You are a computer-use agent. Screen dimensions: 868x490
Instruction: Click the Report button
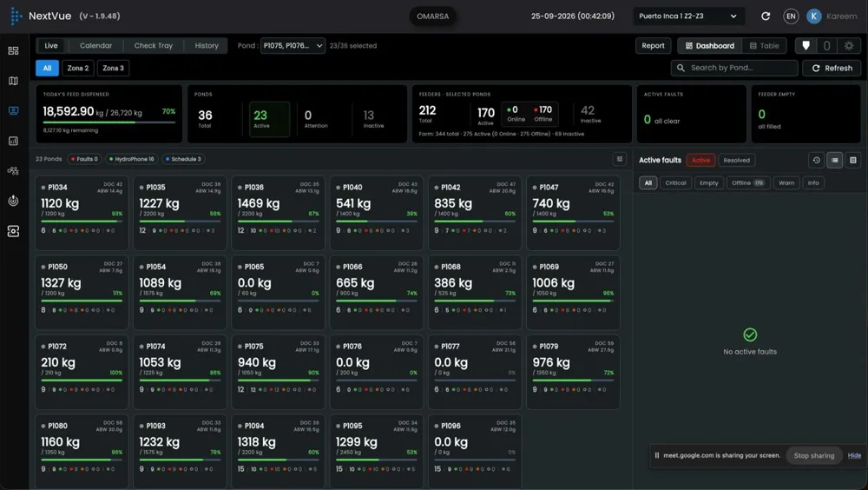(x=654, y=46)
